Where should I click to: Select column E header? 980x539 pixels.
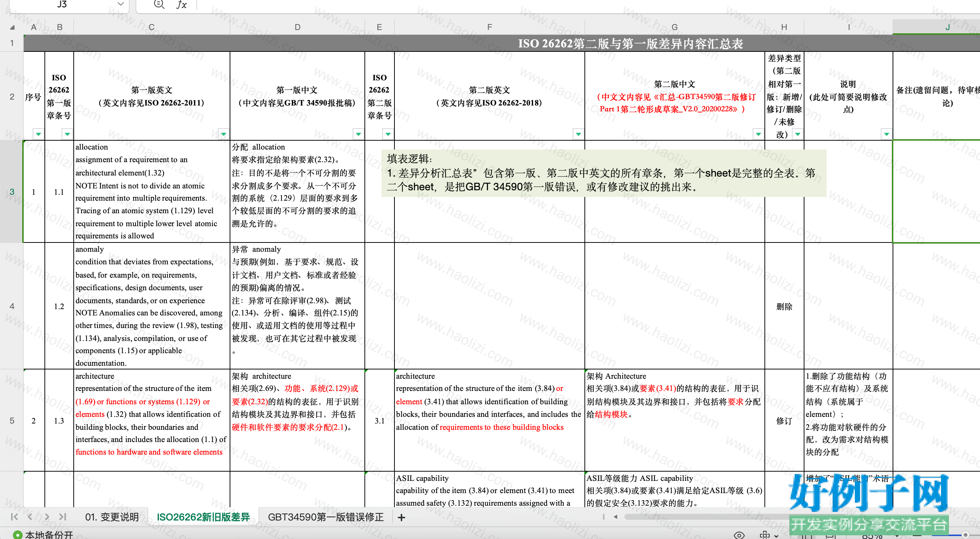pos(379,27)
